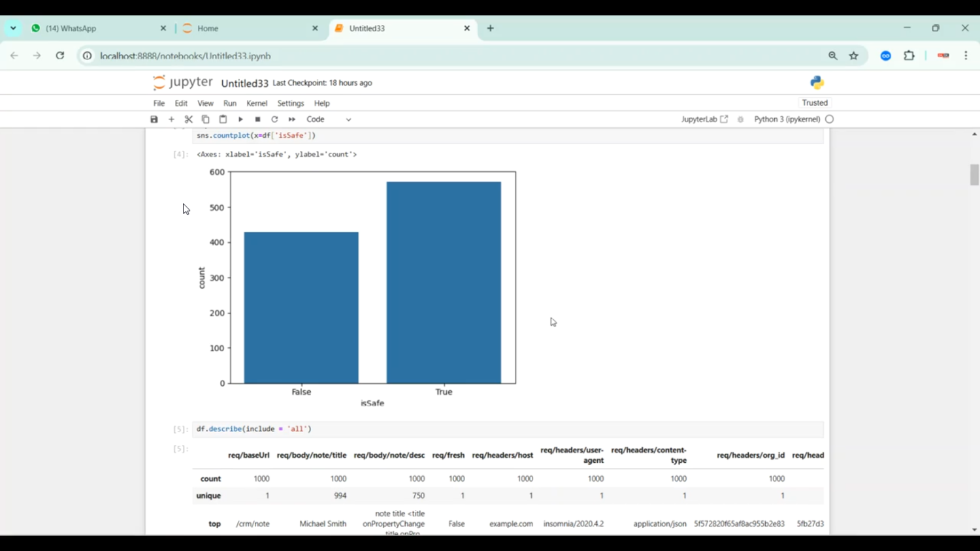
Task: Click the Trusted notebook button
Action: point(815,102)
